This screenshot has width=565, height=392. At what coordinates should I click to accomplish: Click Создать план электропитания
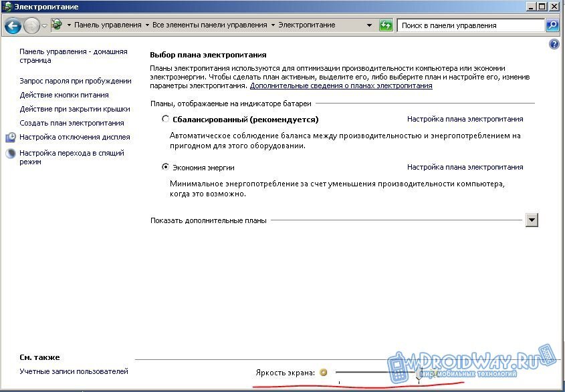(72, 123)
